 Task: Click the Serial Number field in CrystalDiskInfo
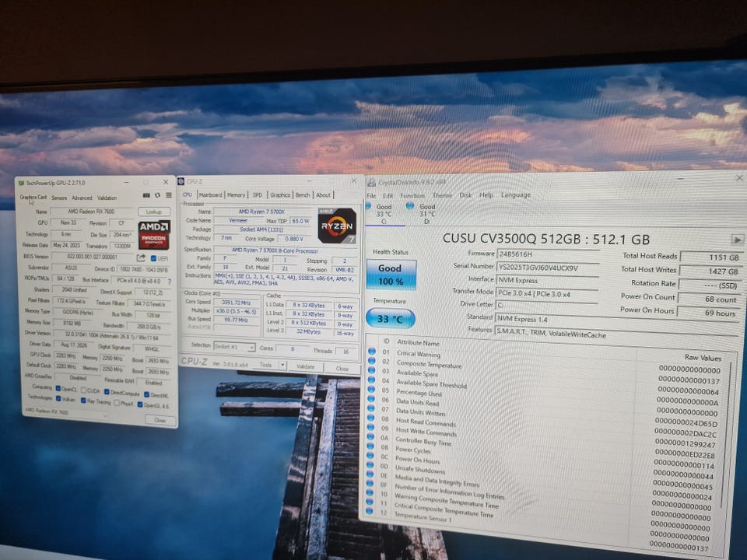point(547,268)
